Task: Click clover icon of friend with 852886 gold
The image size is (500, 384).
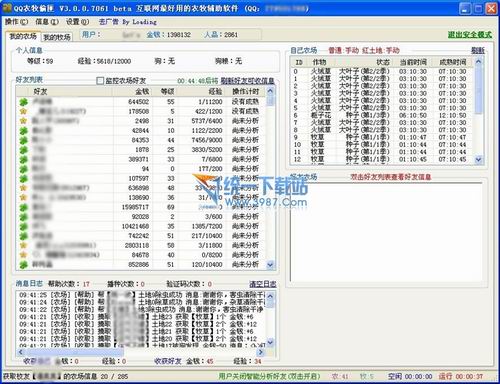Action: 23,265
